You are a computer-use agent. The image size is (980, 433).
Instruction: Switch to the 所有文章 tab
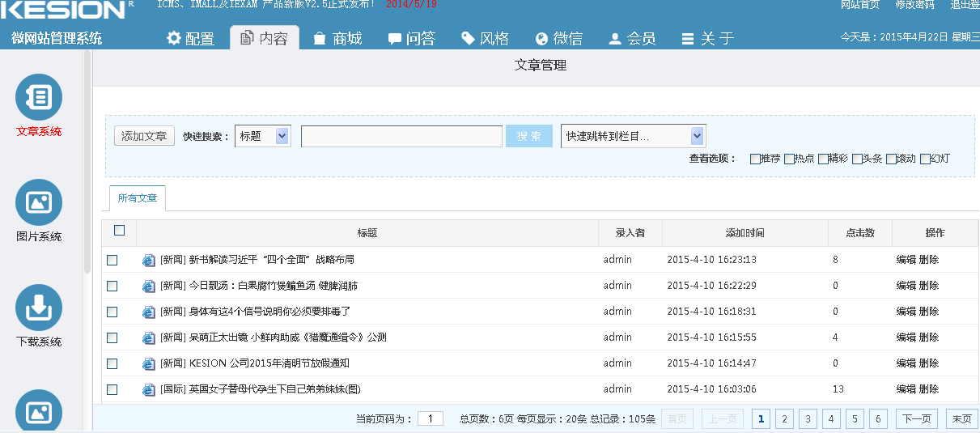coord(138,198)
